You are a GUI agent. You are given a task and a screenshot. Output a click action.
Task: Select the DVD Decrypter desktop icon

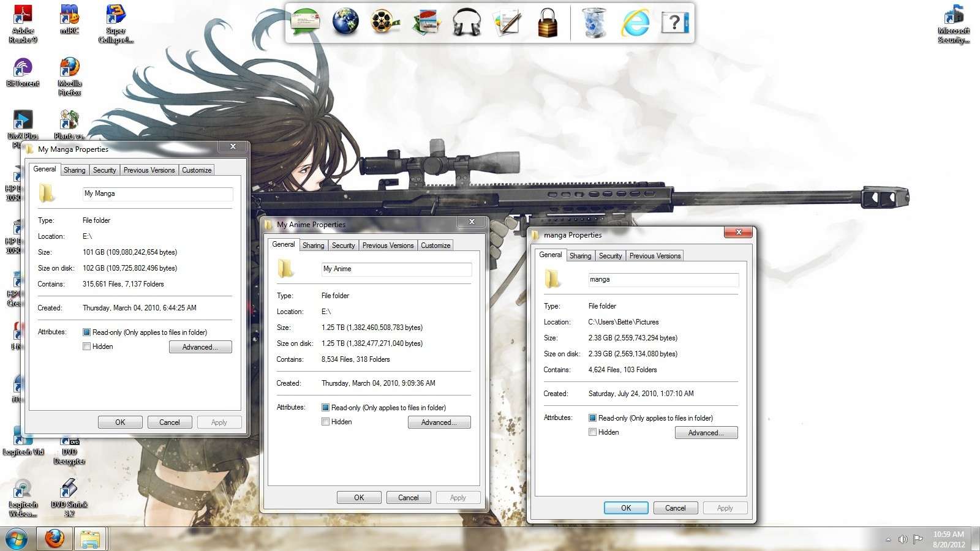click(x=69, y=451)
